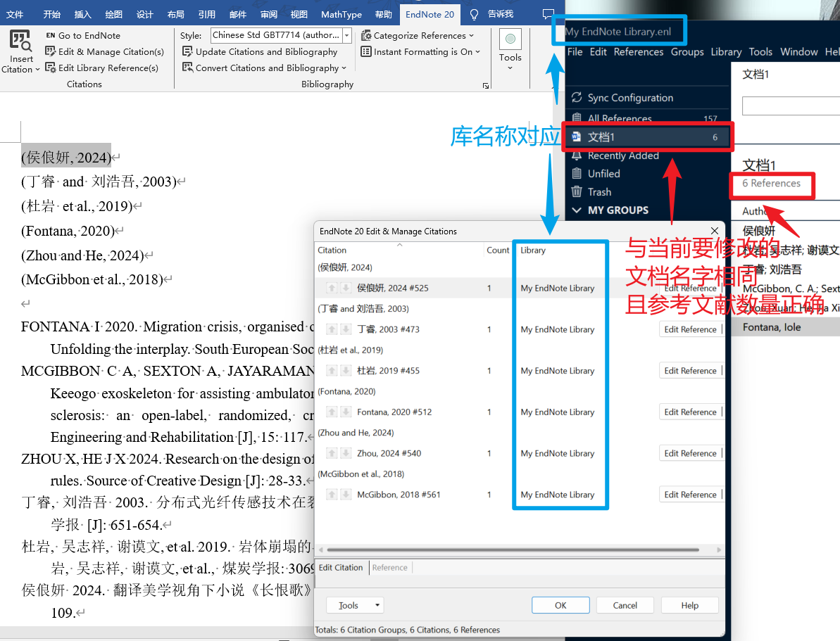
Task: Select the 文档1 group in EndNote sidebar
Action: pyautogui.click(x=648, y=137)
